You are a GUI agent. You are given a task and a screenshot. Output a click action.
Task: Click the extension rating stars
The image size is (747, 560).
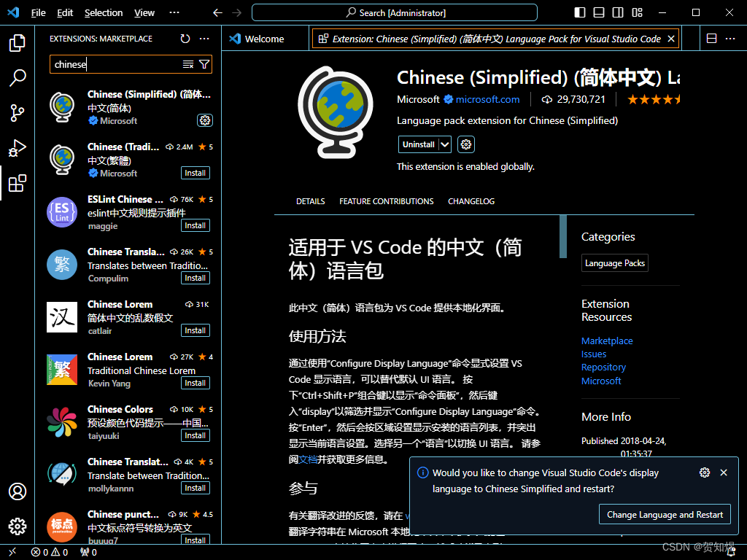pyautogui.click(x=654, y=99)
